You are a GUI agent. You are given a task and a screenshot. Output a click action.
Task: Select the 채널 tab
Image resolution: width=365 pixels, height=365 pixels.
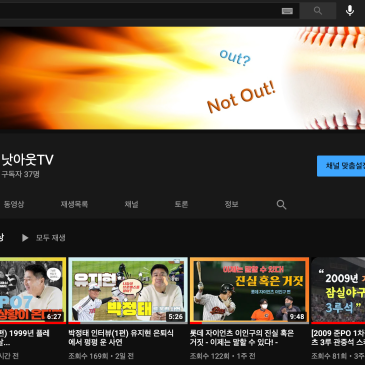click(x=131, y=204)
